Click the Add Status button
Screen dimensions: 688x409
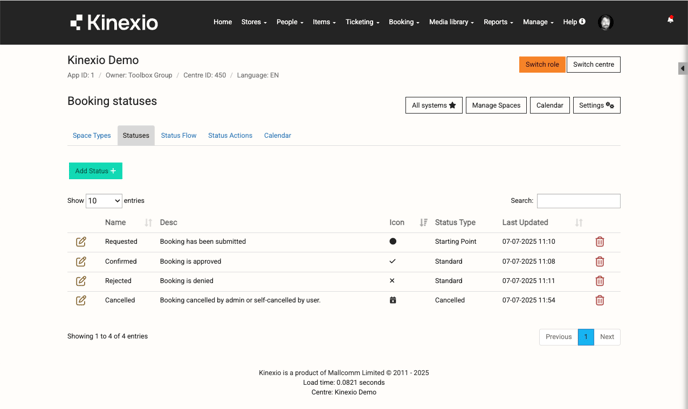click(x=96, y=171)
